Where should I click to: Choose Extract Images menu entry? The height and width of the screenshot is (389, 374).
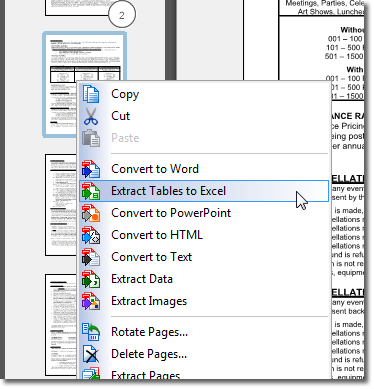pyautogui.click(x=204, y=301)
